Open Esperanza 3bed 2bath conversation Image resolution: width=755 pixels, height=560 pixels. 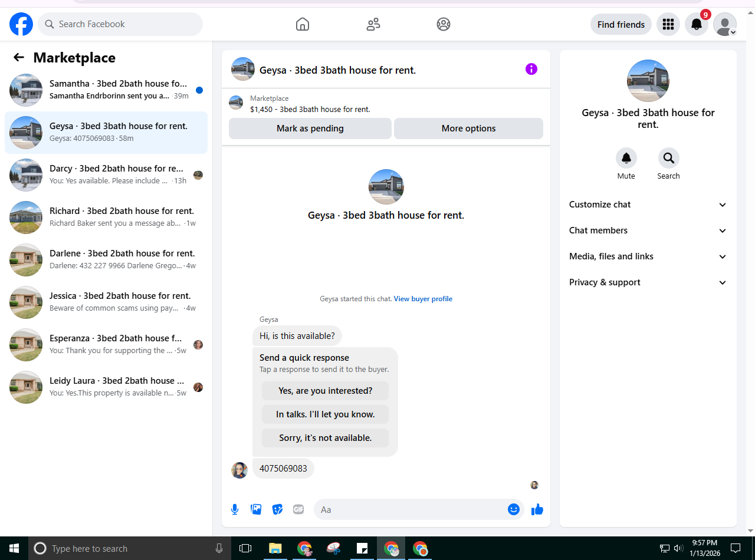(106, 345)
